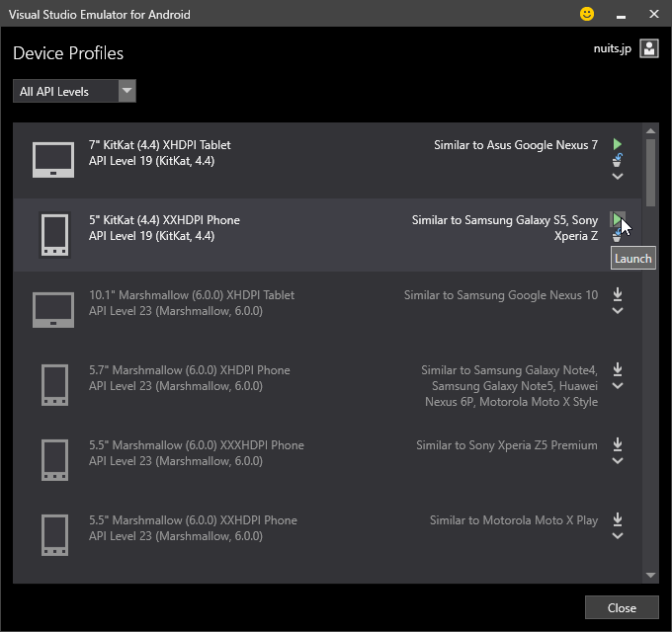
Task: Select "5.5" Marshmallow (6.0.0) XXXHDPI Phone" title
Action: pos(197,445)
